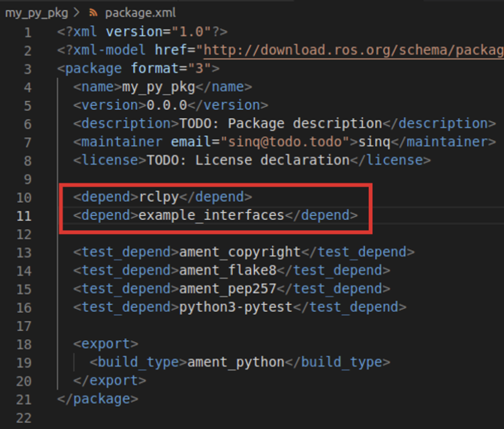Click 'example_interfaces' dependency text
The height and width of the screenshot is (429, 504).
coord(211,216)
